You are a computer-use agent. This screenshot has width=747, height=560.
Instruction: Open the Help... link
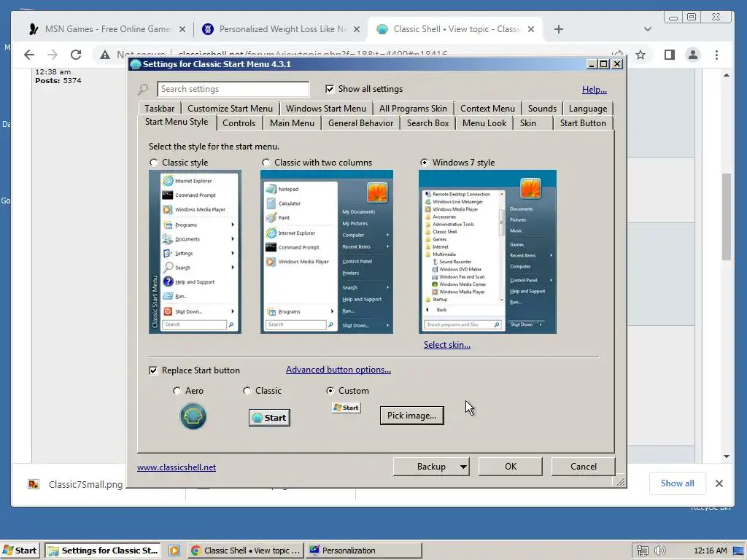(x=594, y=90)
